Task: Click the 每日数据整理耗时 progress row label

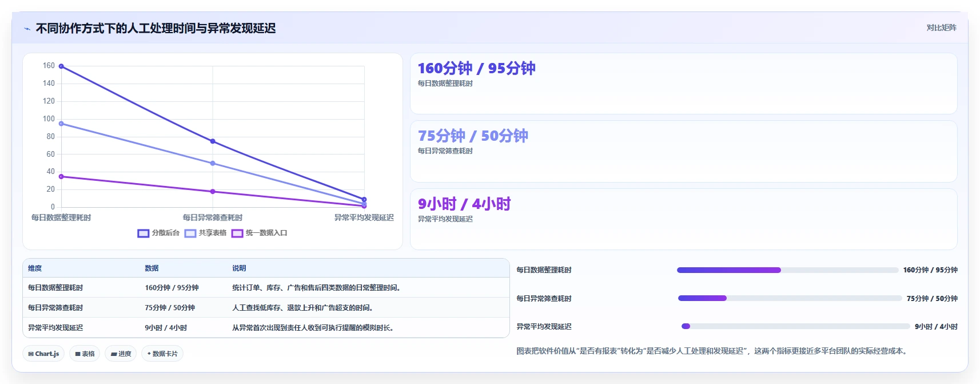Action: pyautogui.click(x=544, y=270)
